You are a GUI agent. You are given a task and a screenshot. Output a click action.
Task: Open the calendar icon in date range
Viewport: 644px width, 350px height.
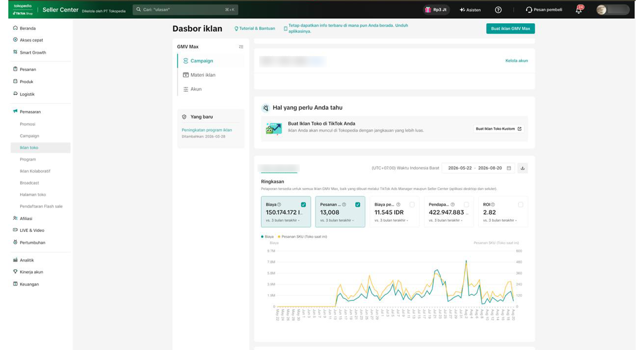tap(509, 168)
